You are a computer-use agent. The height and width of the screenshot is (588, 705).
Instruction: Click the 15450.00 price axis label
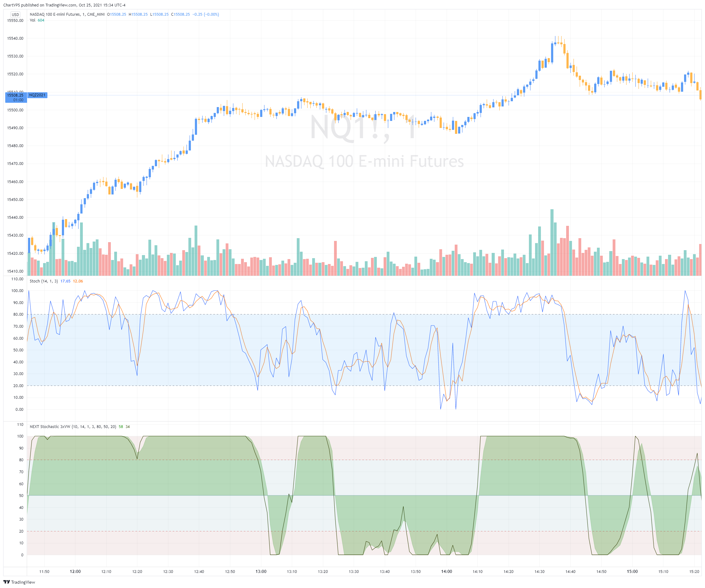(15, 200)
